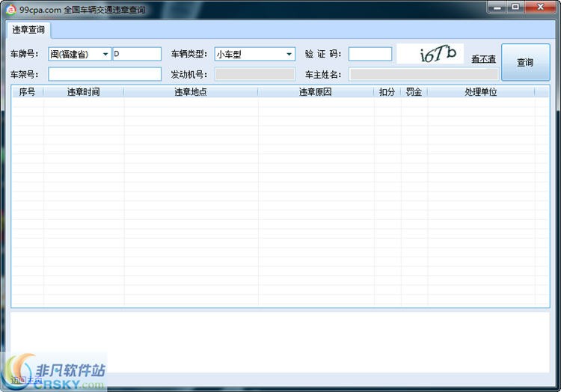Click the 查询 button
This screenshot has width=561, height=392.
click(x=525, y=62)
